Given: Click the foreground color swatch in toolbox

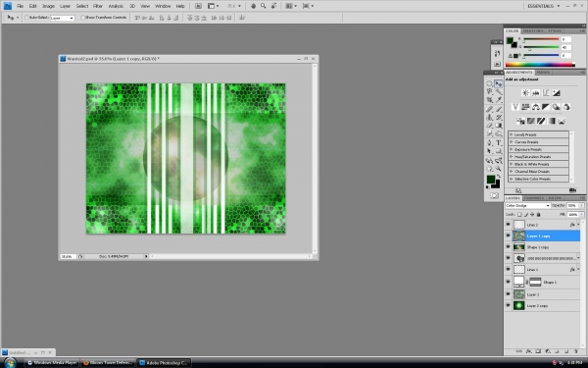Looking at the screenshot, I should click(x=491, y=180).
